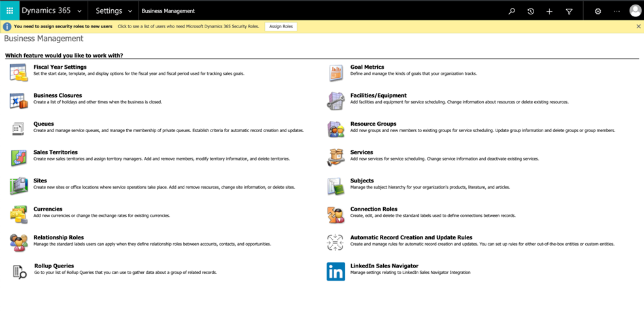Click the LinkedIn Sales Navigator logo icon

click(x=335, y=271)
